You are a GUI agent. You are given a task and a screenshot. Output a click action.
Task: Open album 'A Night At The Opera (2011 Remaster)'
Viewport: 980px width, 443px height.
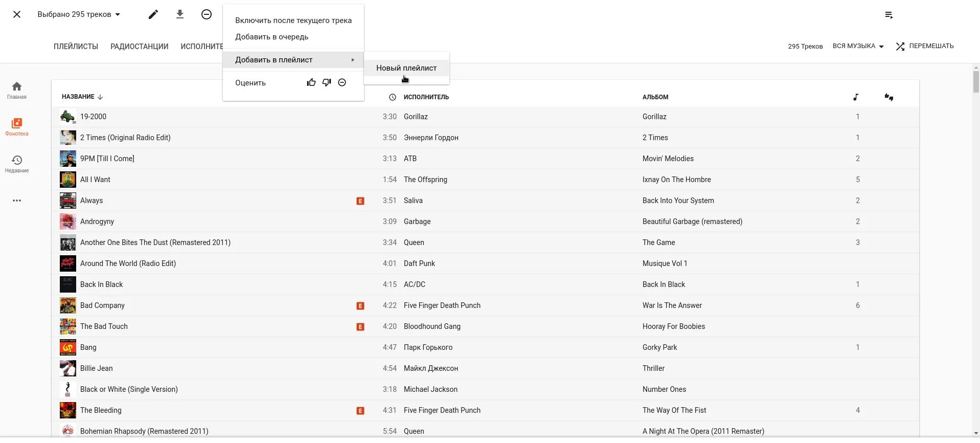coord(703,431)
